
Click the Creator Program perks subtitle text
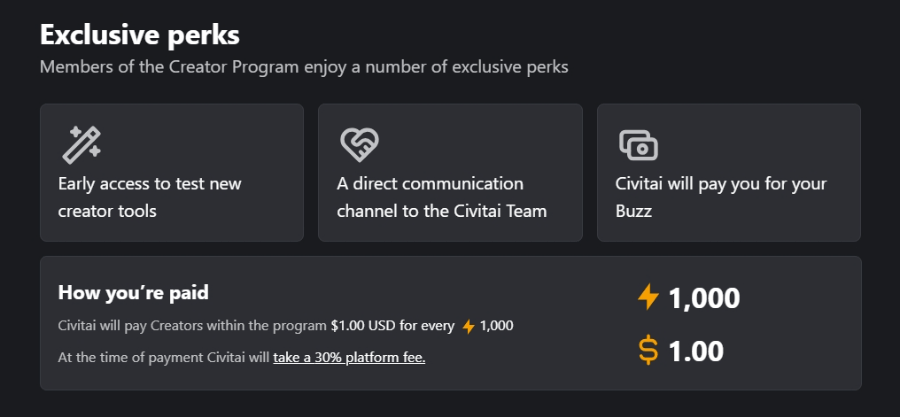tap(304, 67)
